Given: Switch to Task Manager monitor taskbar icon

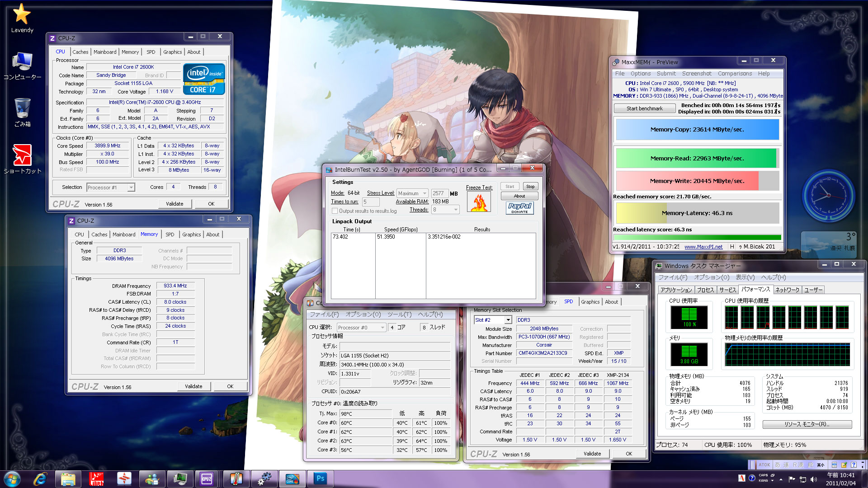Looking at the screenshot, I should click(x=180, y=479).
